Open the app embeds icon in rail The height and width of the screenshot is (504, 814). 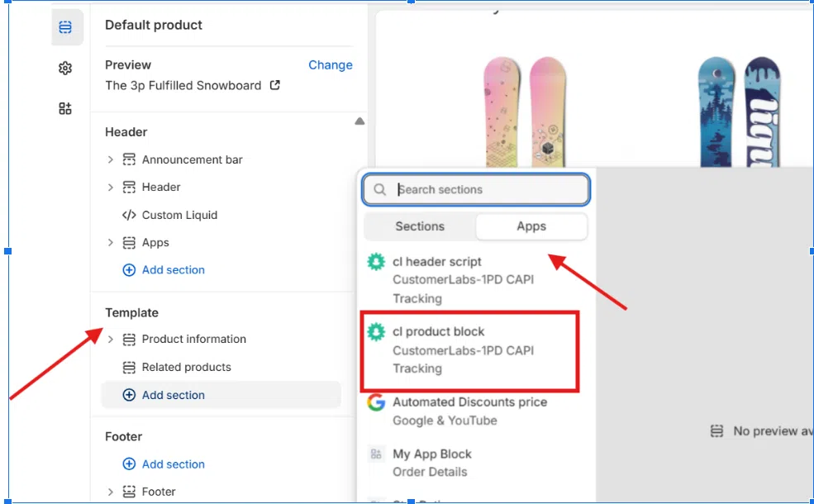click(x=66, y=108)
